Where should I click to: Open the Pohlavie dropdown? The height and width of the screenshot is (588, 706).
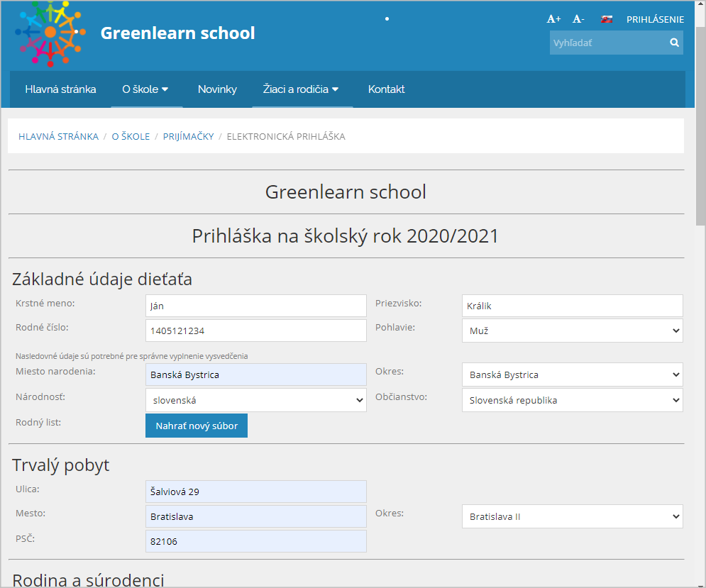(x=572, y=331)
